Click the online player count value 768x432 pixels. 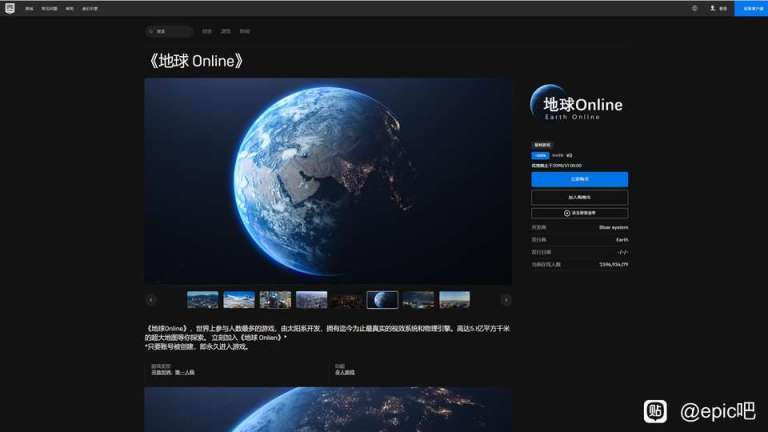(614, 264)
